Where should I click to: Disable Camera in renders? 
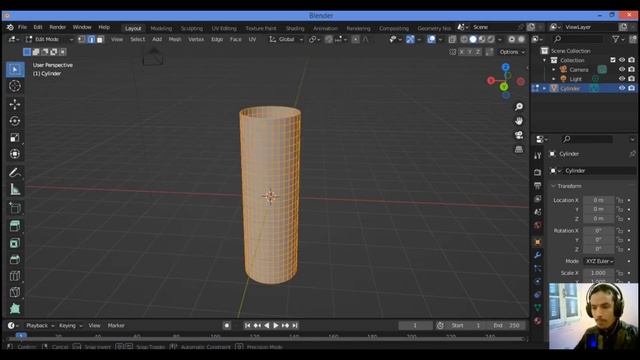click(x=631, y=69)
